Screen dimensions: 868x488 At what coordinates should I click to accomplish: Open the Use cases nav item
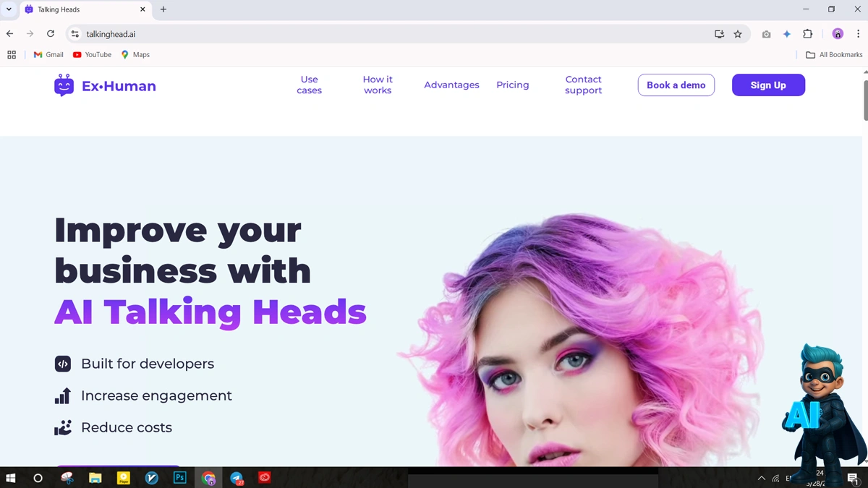point(309,85)
